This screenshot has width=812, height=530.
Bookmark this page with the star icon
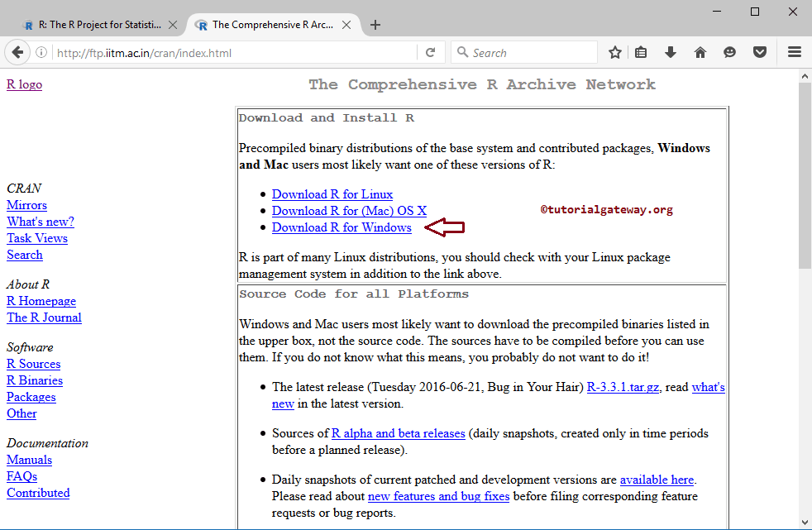(x=614, y=51)
